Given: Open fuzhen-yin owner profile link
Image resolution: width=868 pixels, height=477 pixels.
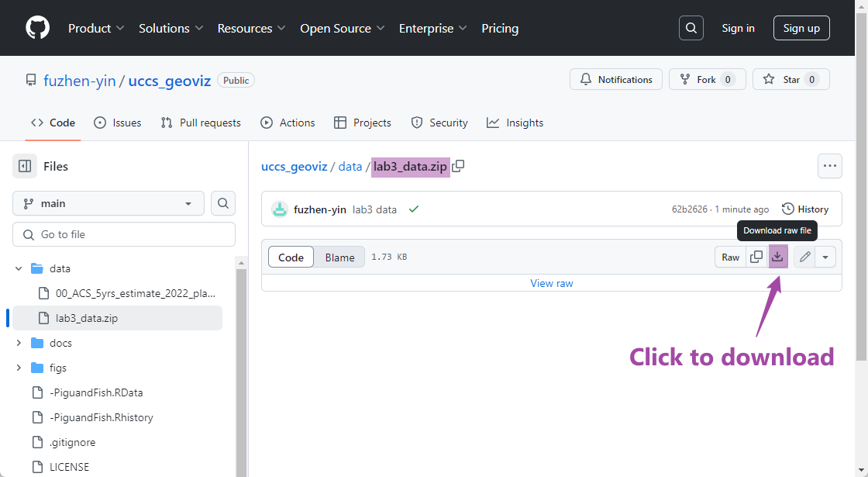Looking at the screenshot, I should [80, 81].
